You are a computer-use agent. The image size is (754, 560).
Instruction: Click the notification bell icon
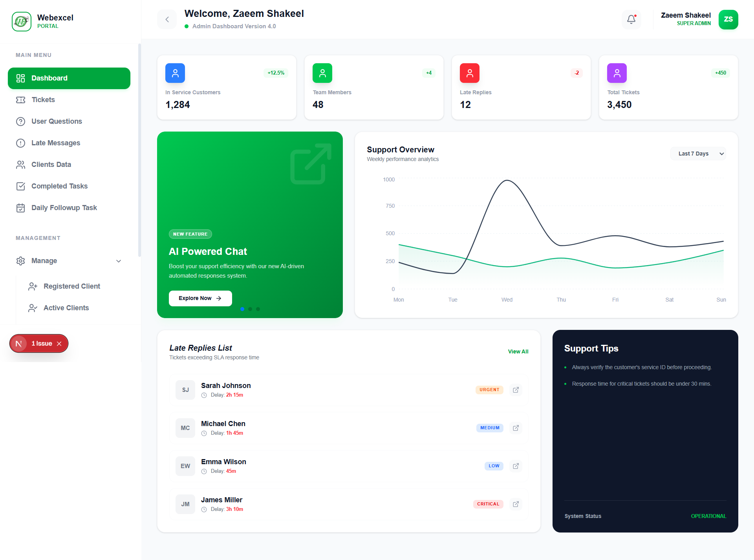(631, 19)
